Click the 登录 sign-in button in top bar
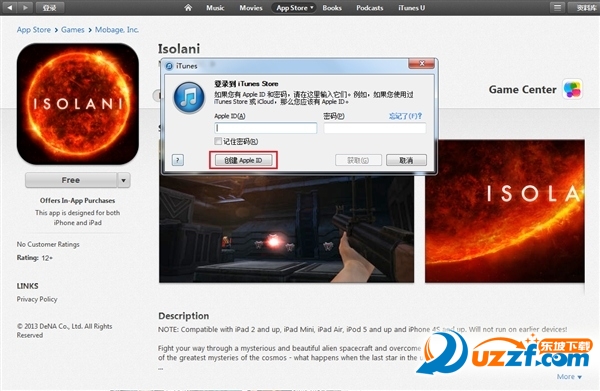The image size is (600, 391). point(50,7)
